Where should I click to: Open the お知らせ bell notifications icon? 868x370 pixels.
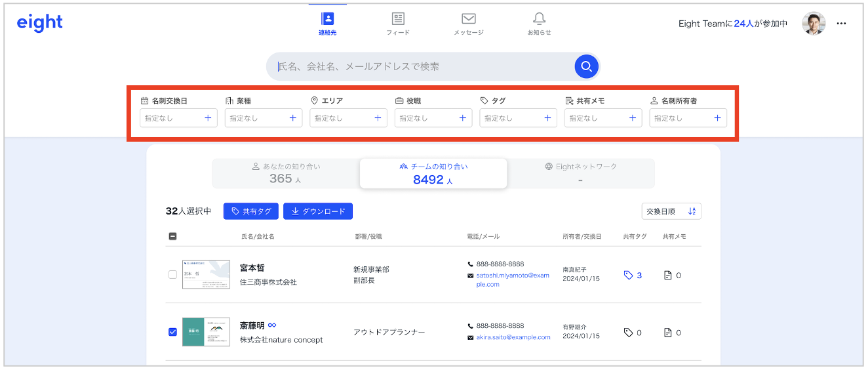(539, 19)
